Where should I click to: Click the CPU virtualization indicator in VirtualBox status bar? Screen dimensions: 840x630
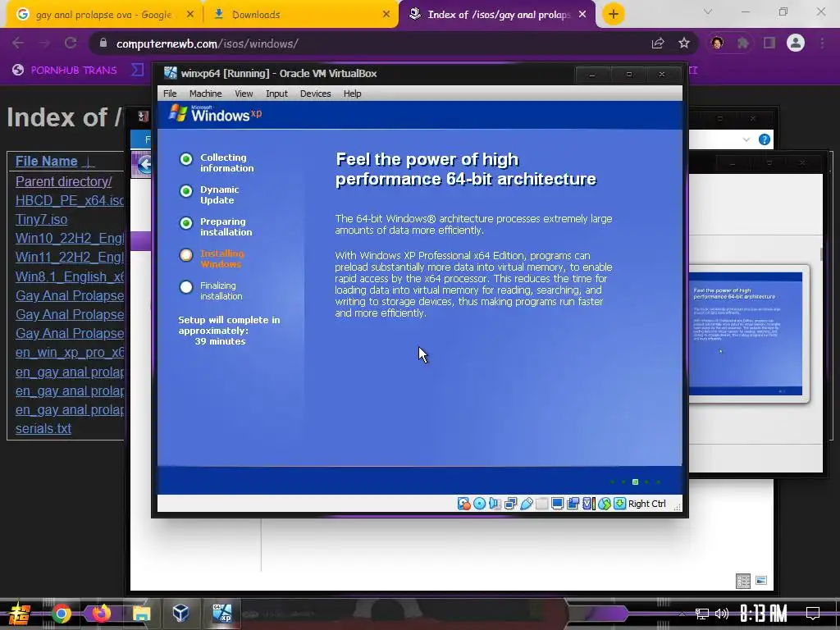589,504
